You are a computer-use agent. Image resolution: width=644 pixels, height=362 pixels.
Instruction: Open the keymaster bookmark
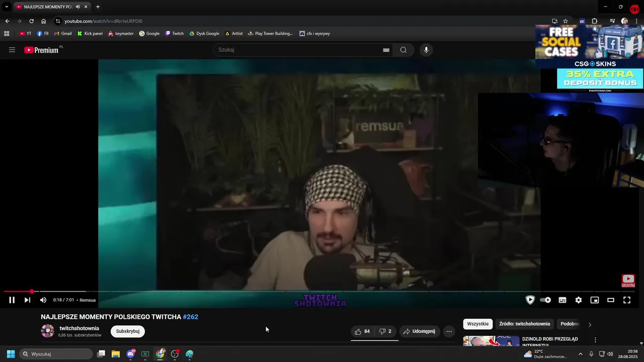(x=121, y=34)
